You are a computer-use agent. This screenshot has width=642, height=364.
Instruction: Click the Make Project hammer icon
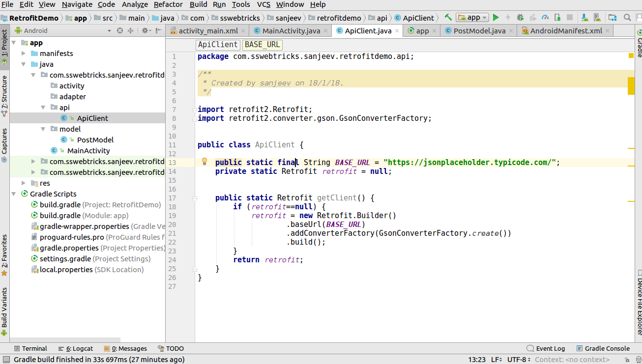(x=448, y=18)
